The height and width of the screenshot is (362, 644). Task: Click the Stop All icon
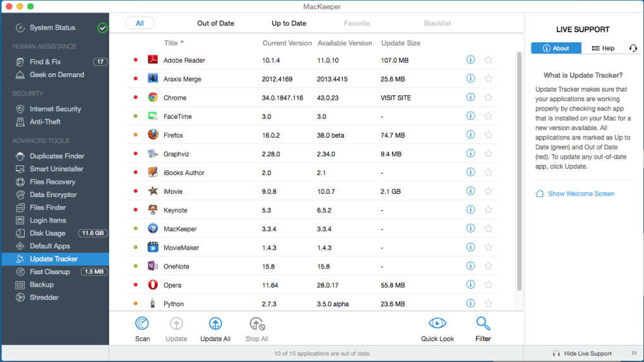point(257,324)
